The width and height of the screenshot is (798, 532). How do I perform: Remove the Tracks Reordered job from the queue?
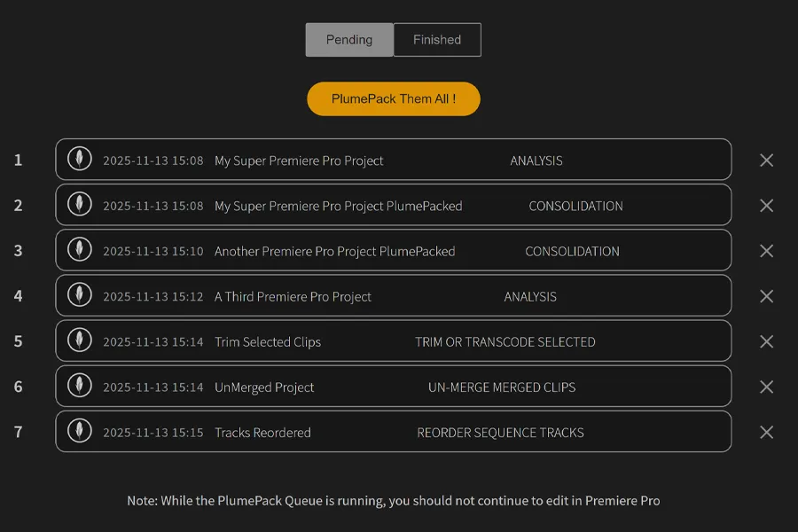766,432
